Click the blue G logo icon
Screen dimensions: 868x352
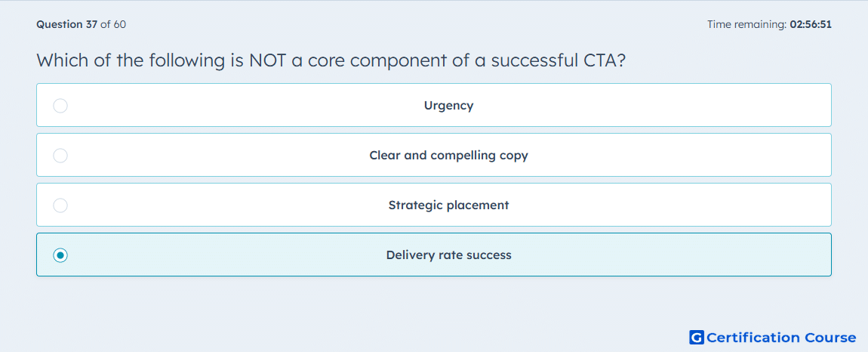pyautogui.click(x=697, y=337)
